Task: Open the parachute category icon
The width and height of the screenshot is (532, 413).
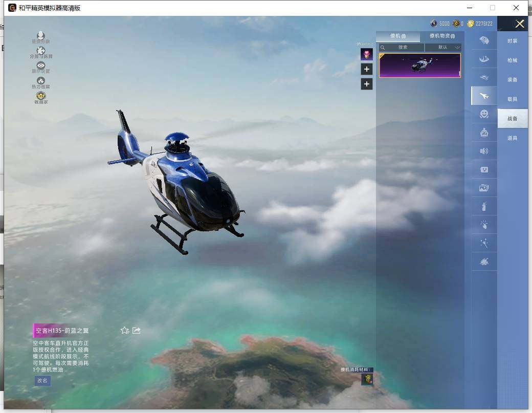Action: pos(484,41)
